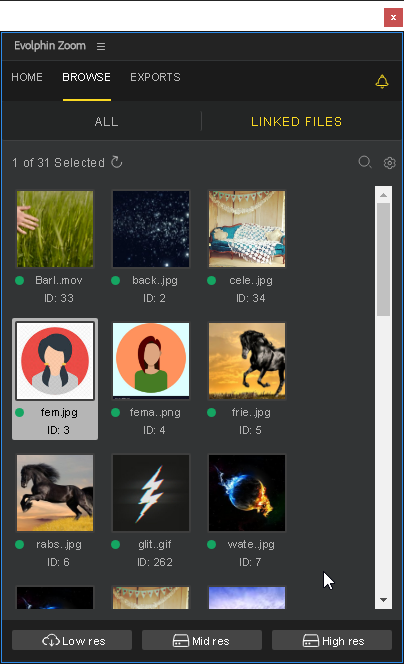Viewport: 404px width, 664px height.
Task: Click green status dot of fem.jpg
Action: [x=19, y=412]
